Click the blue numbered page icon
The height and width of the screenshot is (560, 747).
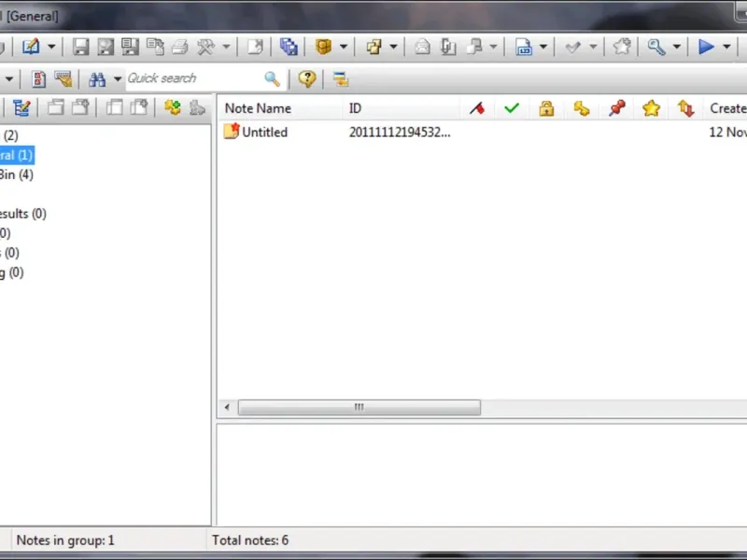[x=524, y=47]
